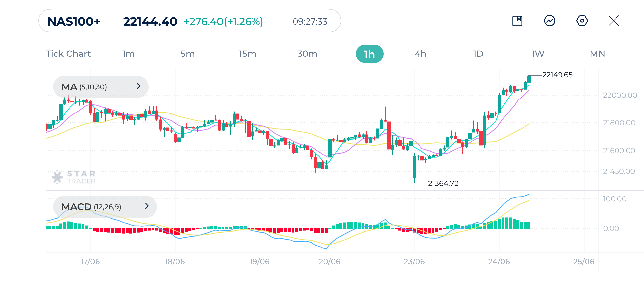Click the chart-line indicator circle icon
Screen dimensions: 644x282
click(x=549, y=21)
